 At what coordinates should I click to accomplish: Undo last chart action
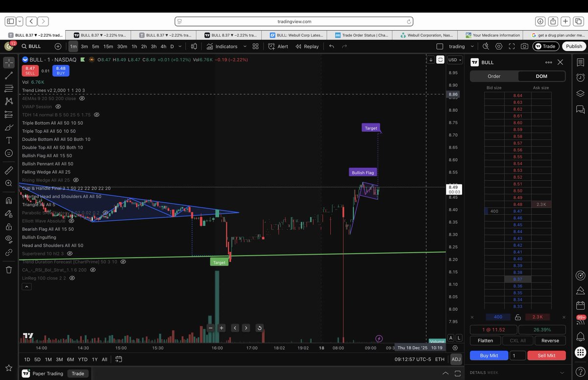pyautogui.click(x=332, y=47)
